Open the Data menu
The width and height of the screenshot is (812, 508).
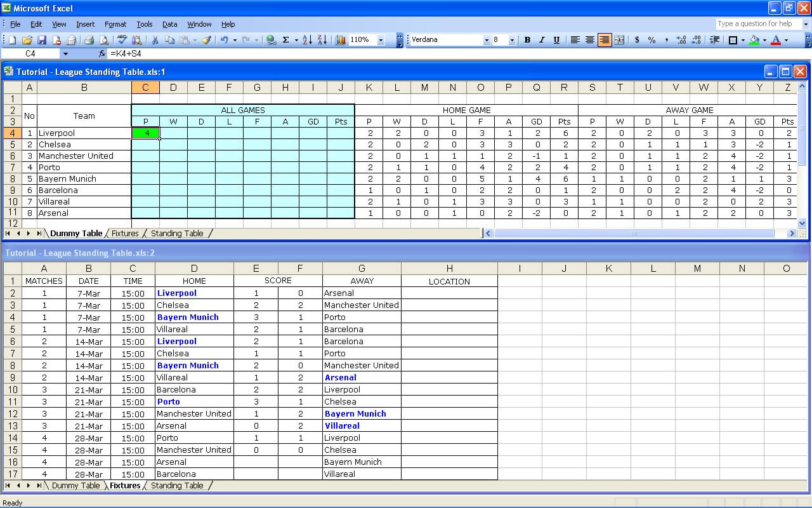[x=169, y=24]
